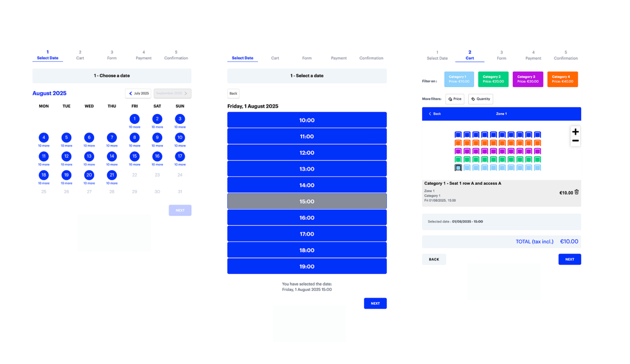Screen dimensions: 630x364
Task: Choose the 16:00 time slot
Action: point(307,217)
